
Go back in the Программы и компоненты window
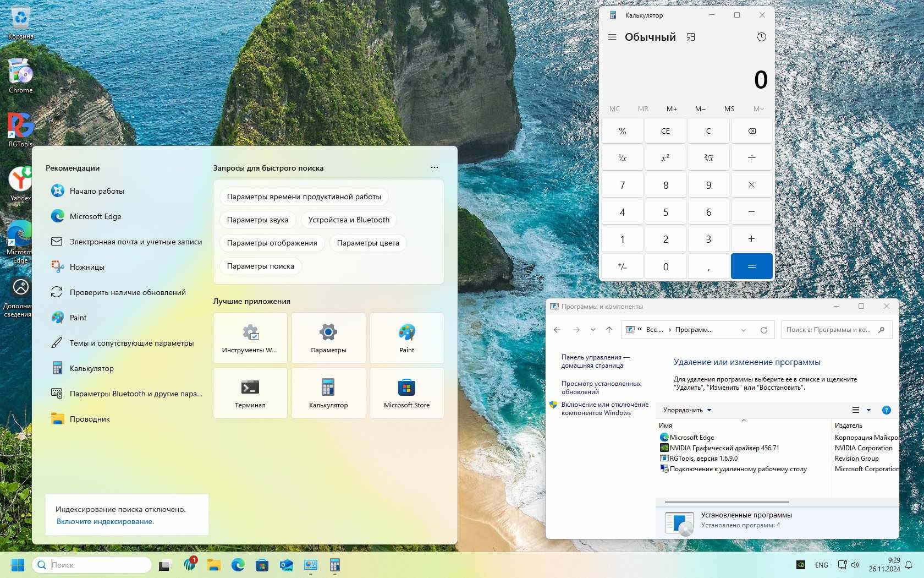click(x=557, y=330)
